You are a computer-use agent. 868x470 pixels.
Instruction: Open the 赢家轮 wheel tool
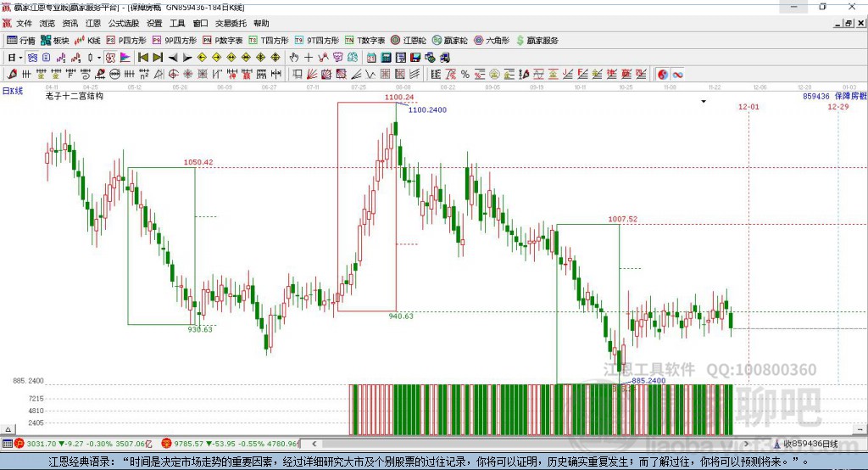[449, 41]
